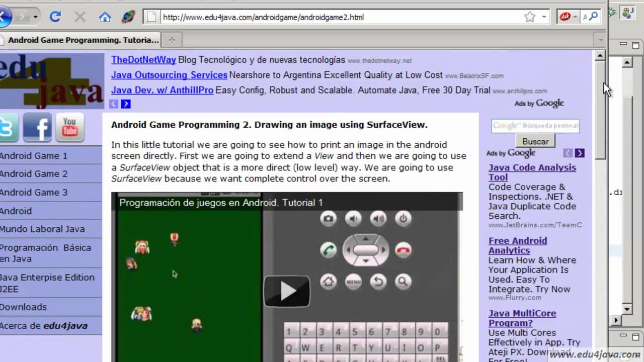Click the stop loading X icon
The image size is (644, 362).
[x=79, y=17]
